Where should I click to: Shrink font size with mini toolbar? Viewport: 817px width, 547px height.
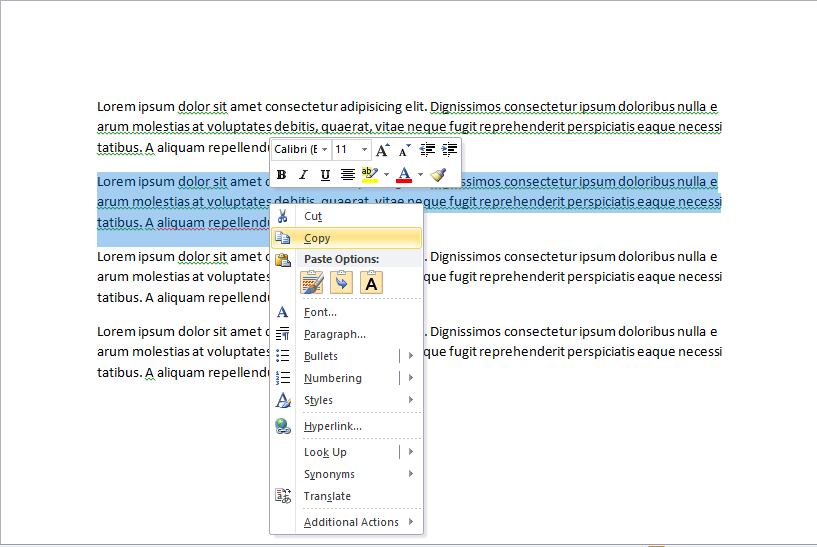pyautogui.click(x=404, y=150)
